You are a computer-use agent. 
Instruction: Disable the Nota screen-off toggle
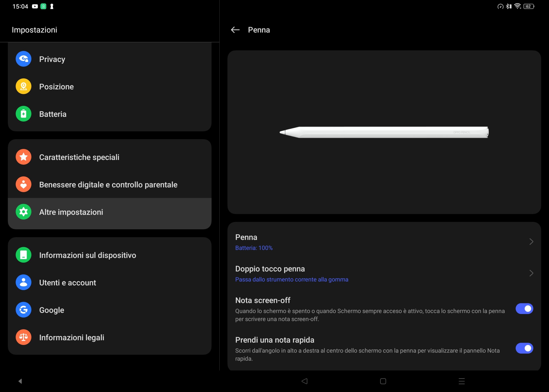[524, 309]
